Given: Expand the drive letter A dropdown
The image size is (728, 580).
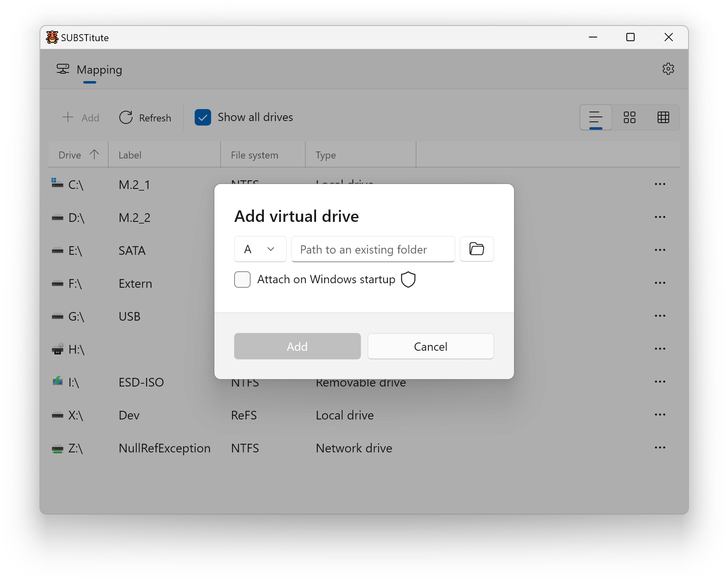Looking at the screenshot, I should 260,249.
